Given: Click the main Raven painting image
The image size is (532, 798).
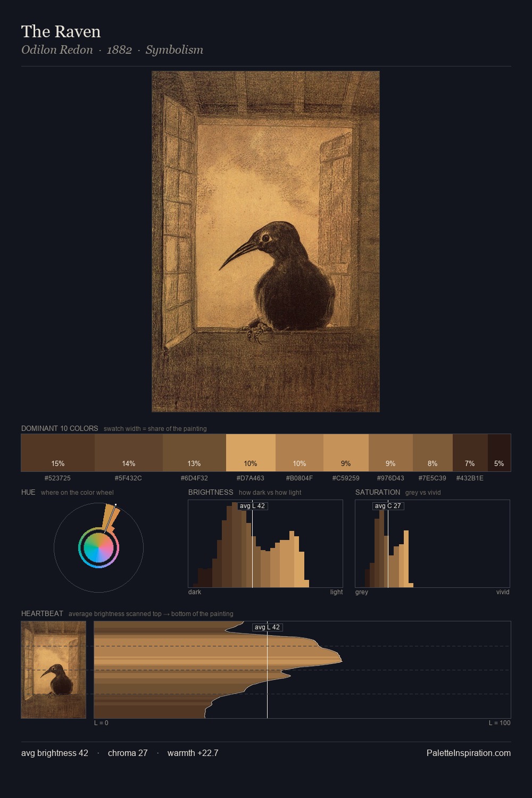Looking at the screenshot, I should [x=265, y=242].
